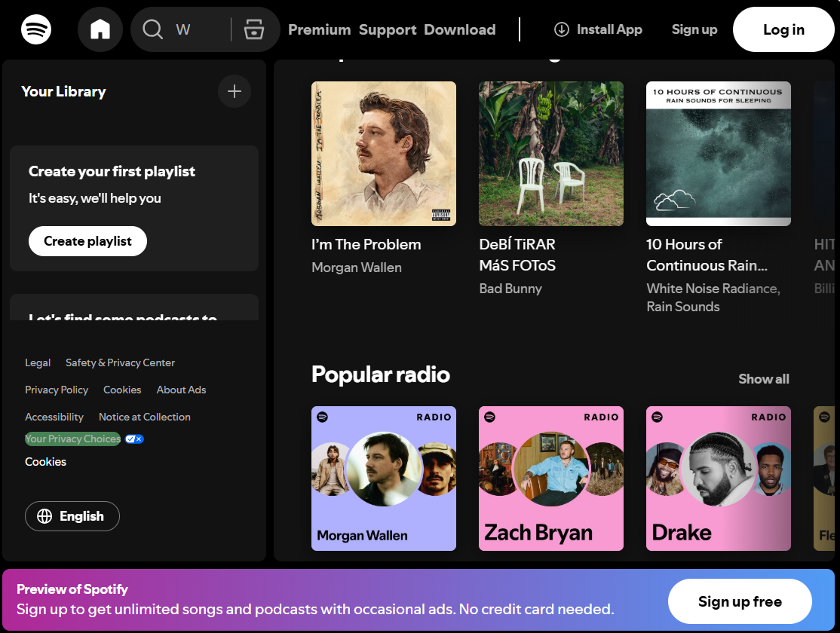Image resolution: width=840 pixels, height=633 pixels.
Task: Click the globe icon on language button
Action: click(x=44, y=516)
